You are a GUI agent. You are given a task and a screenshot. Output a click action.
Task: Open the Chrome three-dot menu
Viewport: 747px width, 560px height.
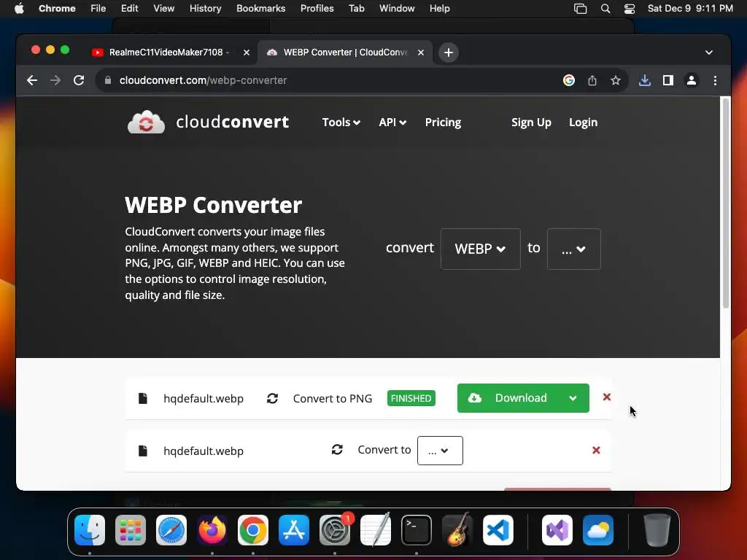(715, 80)
